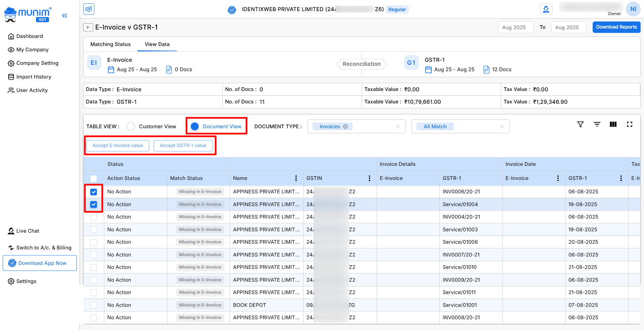
Task: Open Invoice Date E-Invoice column menu
Action: pos(558,178)
